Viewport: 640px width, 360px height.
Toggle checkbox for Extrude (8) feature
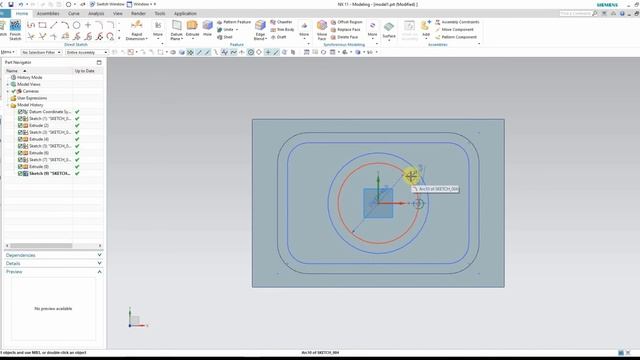[x=20, y=167]
